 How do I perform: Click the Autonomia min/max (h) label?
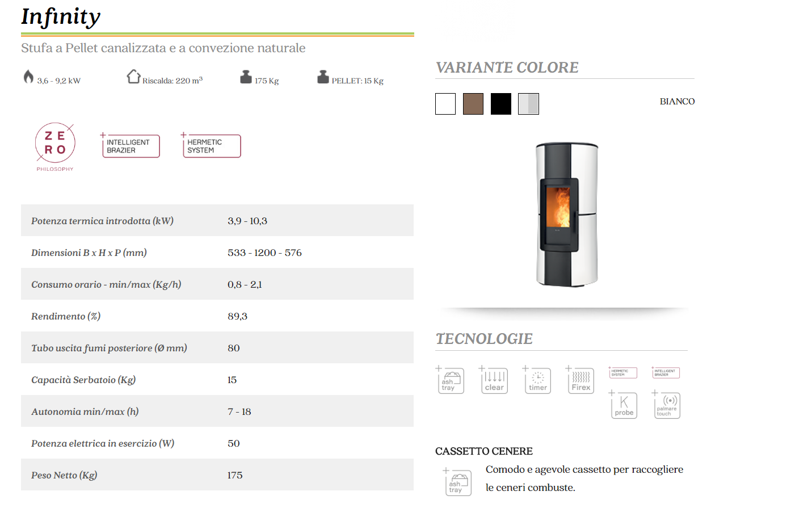pos(85,412)
